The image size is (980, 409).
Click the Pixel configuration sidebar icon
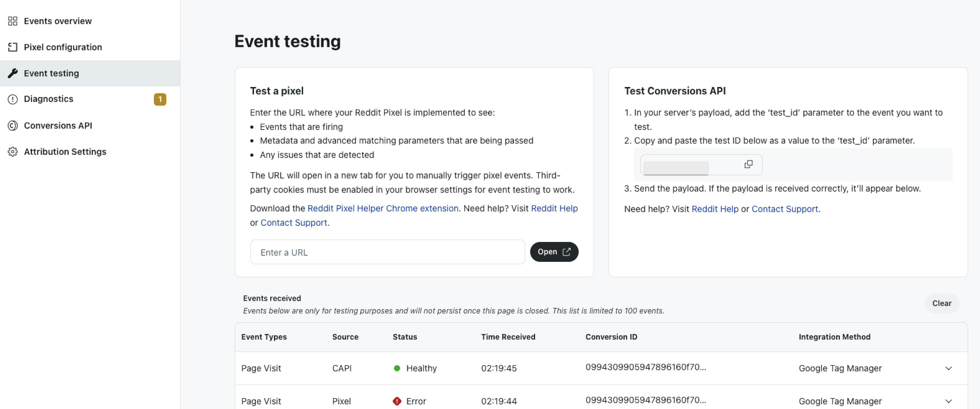[13, 47]
